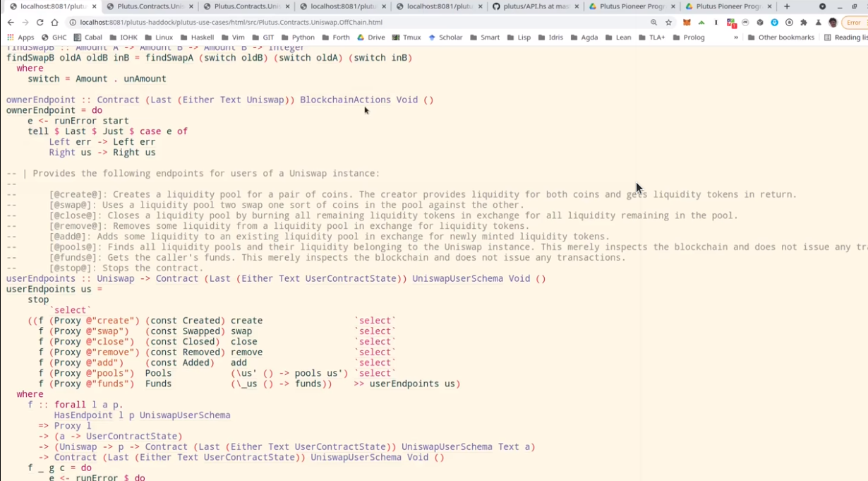Bookmark this page with the star icon

click(x=668, y=23)
